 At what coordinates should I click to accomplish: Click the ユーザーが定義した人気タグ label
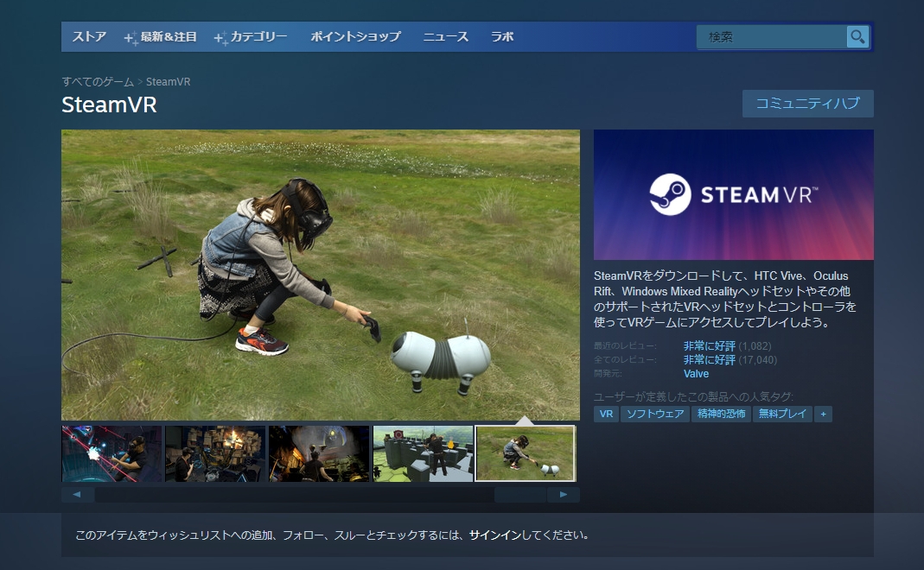click(x=693, y=397)
